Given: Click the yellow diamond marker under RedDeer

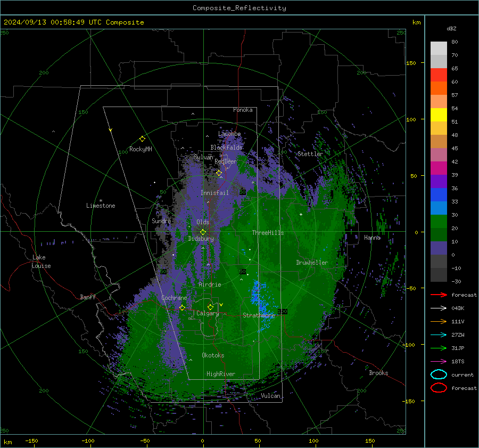Looking at the screenshot, I should (219, 173).
